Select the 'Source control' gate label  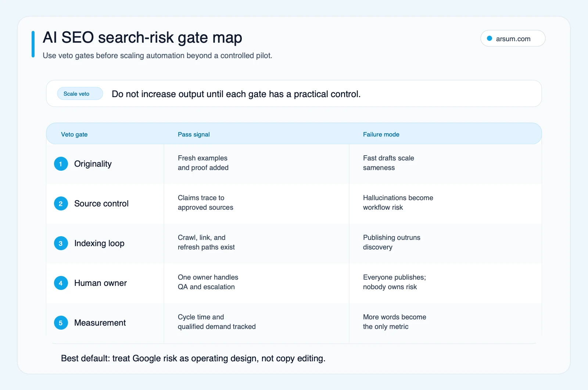101,203
